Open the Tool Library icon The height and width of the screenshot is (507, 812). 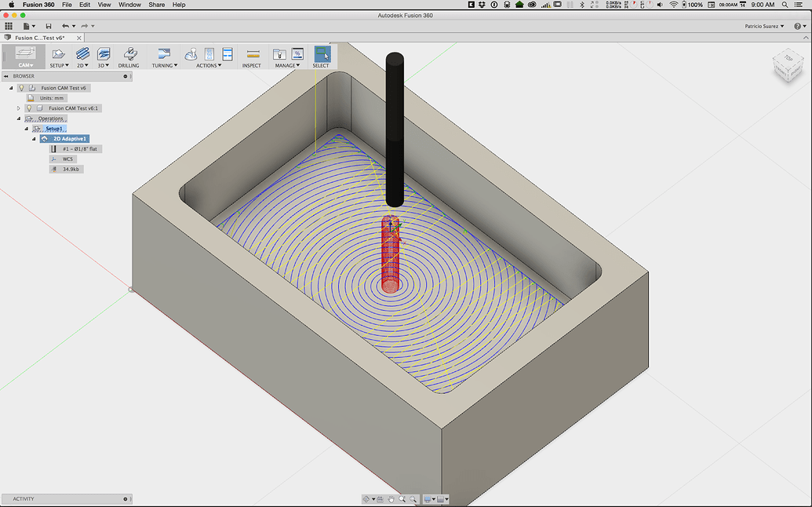pos(279,54)
